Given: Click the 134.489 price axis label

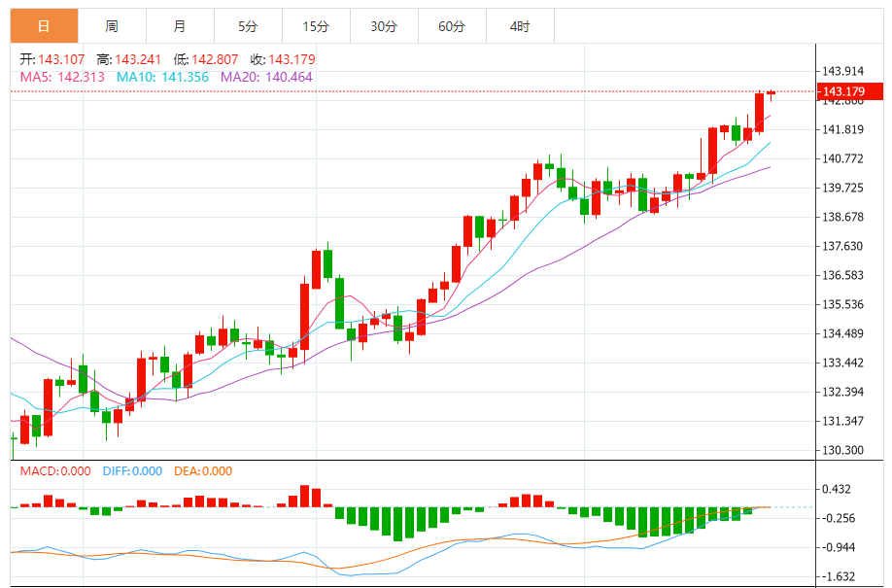Looking at the screenshot, I should [x=842, y=333].
